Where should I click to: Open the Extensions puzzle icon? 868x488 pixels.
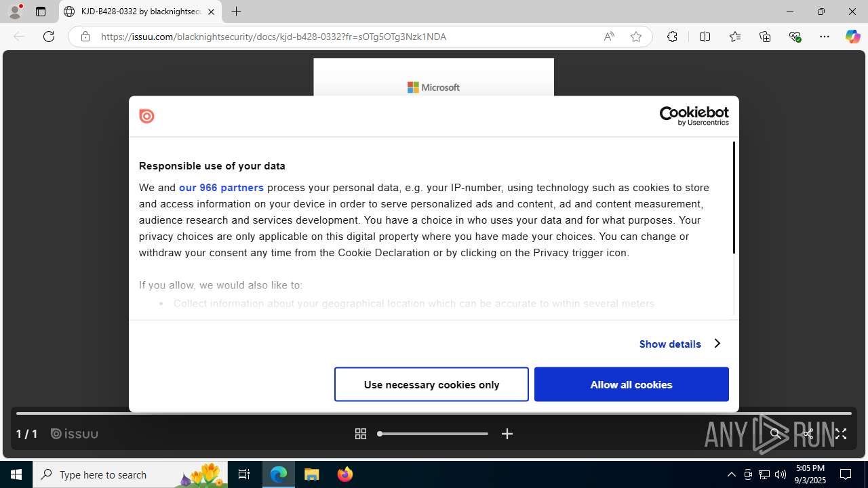(x=672, y=37)
